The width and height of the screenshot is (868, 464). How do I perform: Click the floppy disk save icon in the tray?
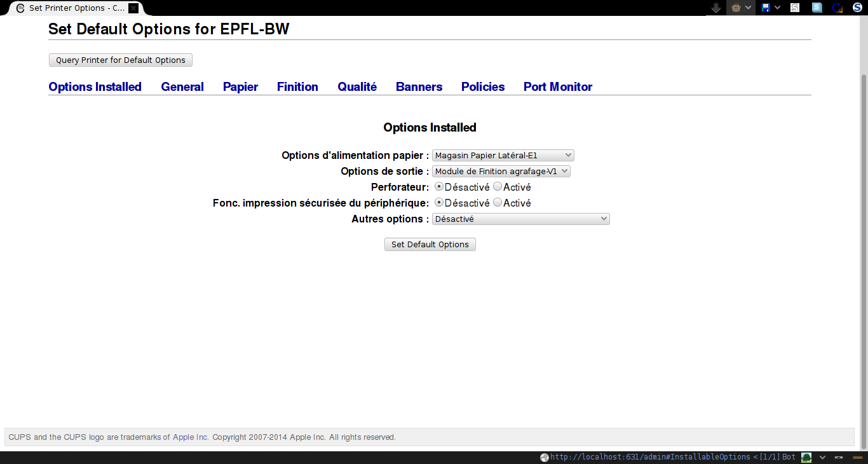[766, 8]
